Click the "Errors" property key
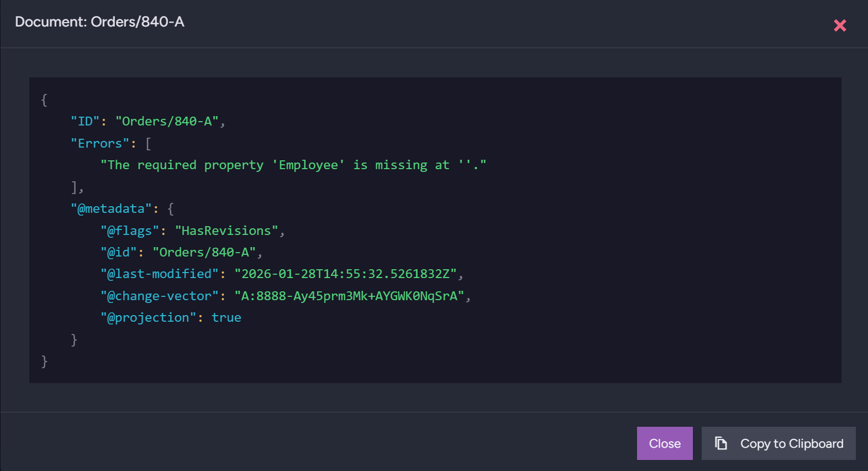The image size is (868, 471). tap(99, 144)
